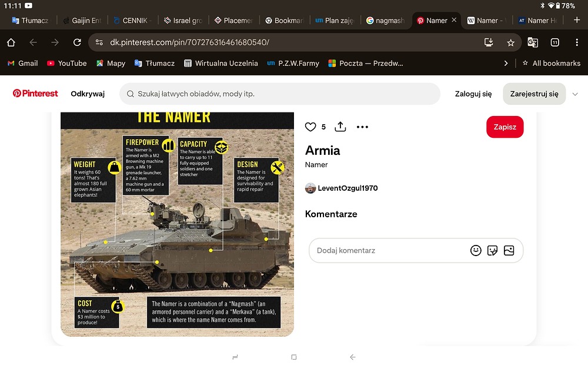Click the Komentarze heading
588x368 pixels.
tap(331, 214)
